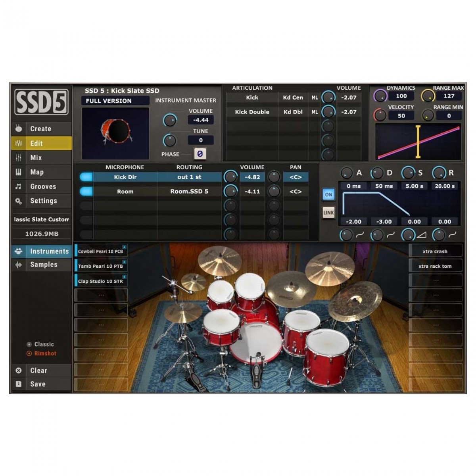Select the Samples waveform icon
The width and height of the screenshot is (476, 476).
point(18,265)
